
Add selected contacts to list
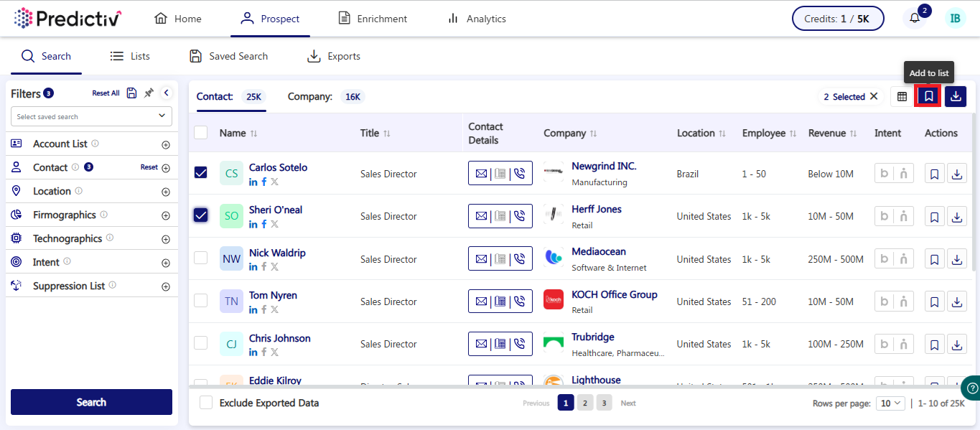[x=928, y=96]
